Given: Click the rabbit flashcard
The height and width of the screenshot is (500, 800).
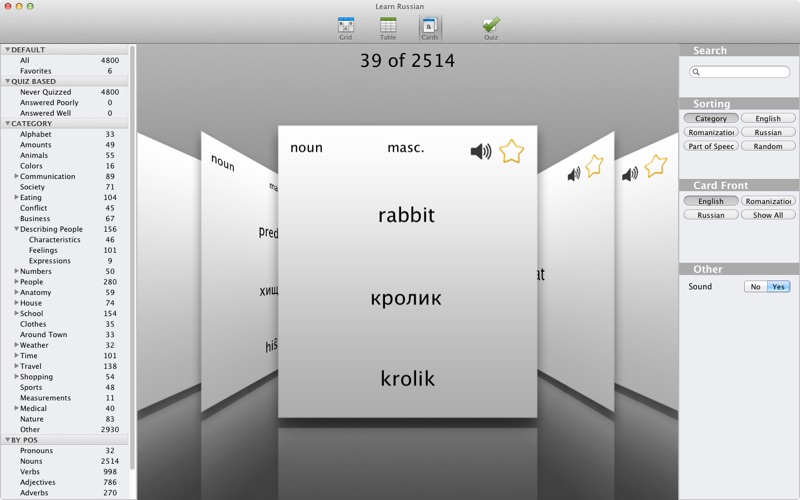Looking at the screenshot, I should pos(407,271).
